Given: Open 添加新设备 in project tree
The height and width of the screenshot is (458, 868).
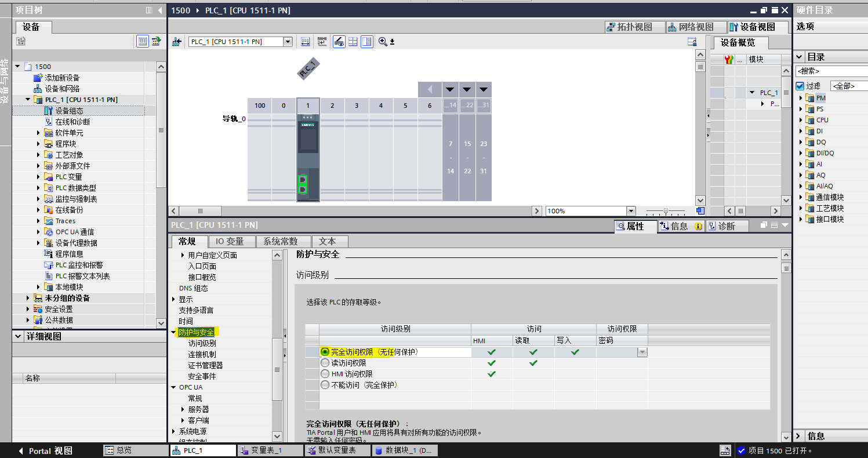Looking at the screenshot, I should pyautogui.click(x=62, y=78).
